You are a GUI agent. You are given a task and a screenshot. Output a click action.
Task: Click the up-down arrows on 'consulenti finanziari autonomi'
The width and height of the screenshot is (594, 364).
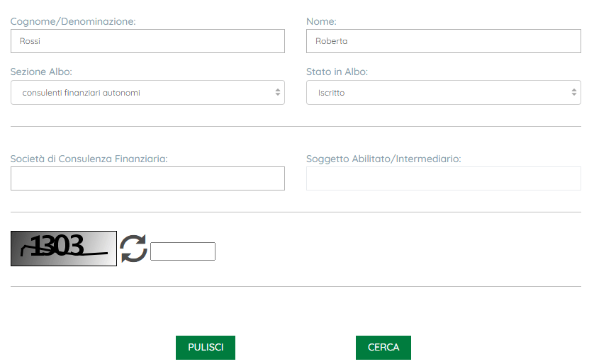click(x=278, y=93)
